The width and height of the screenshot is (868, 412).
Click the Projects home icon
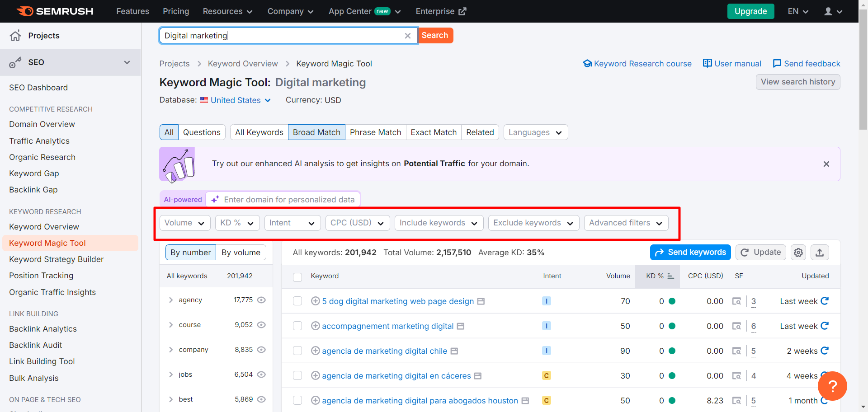click(15, 36)
